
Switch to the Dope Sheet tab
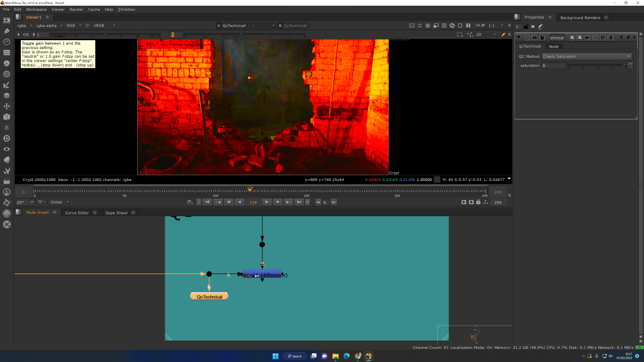pyautogui.click(x=116, y=212)
